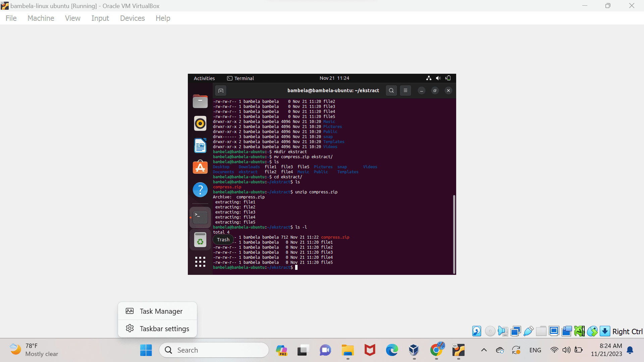Viewport: 644px width, 362px height.
Task: Open the Help icon in the dock
Action: click(x=200, y=190)
